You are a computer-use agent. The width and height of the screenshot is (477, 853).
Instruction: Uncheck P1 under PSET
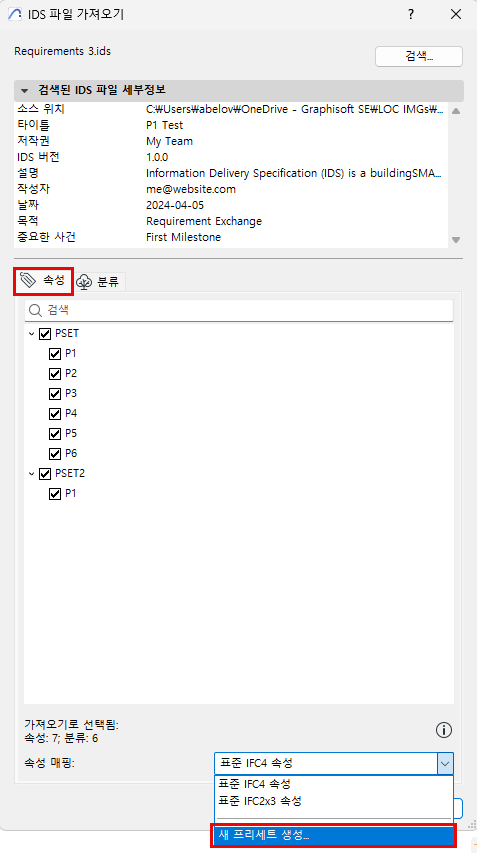54,354
